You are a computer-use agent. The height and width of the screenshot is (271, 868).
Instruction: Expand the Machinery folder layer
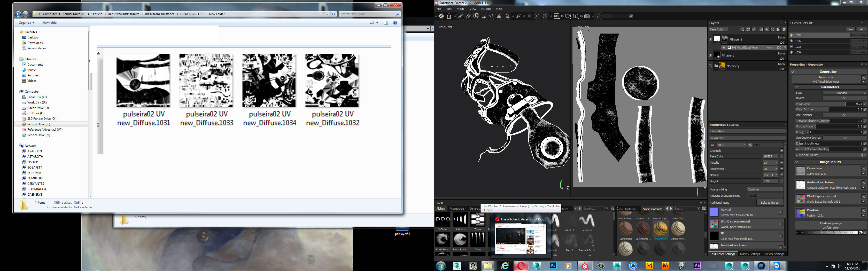coord(716,66)
